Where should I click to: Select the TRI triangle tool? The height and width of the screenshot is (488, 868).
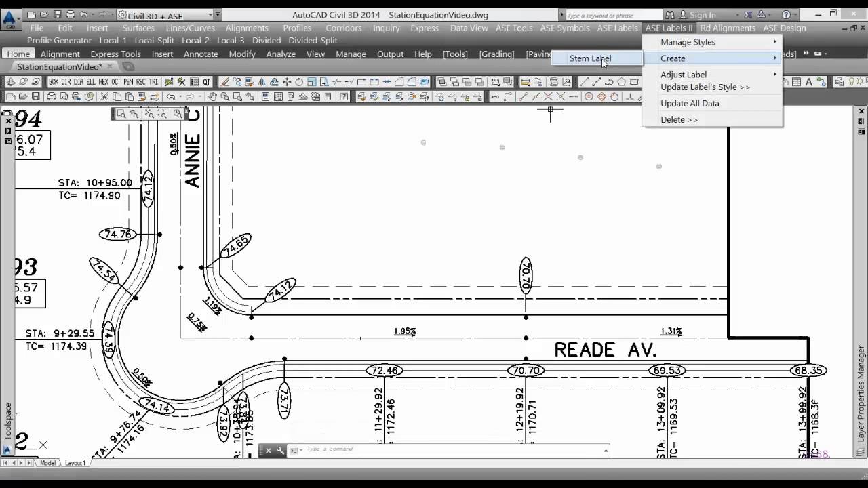[153, 81]
